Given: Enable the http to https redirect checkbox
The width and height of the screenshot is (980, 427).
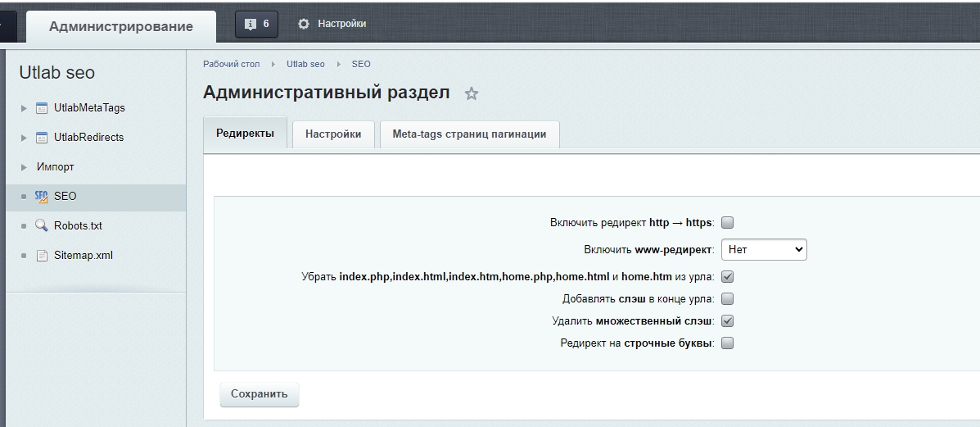Looking at the screenshot, I should tap(728, 223).
